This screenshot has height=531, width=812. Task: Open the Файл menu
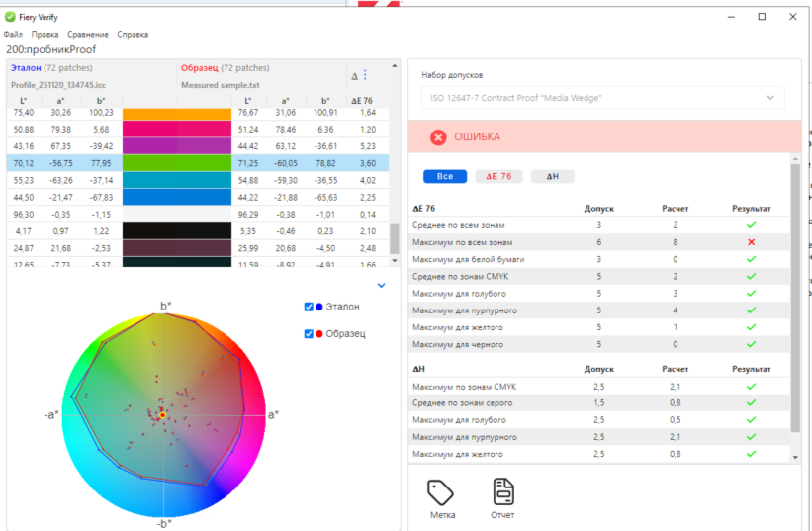pos(13,34)
